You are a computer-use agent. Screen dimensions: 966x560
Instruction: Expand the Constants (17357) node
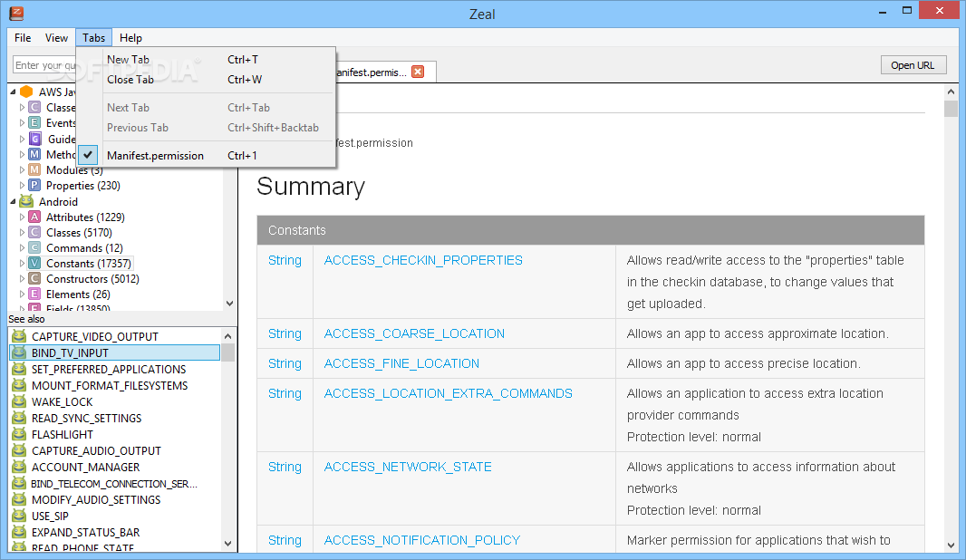click(22, 263)
